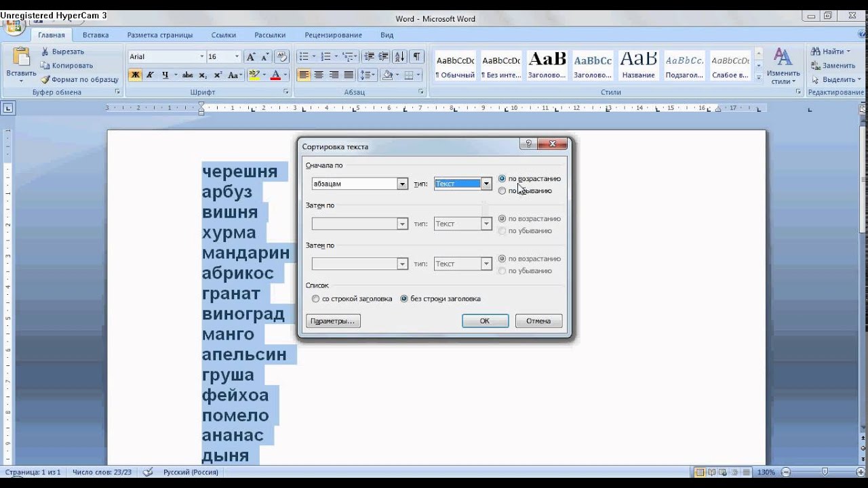This screenshot has width=868, height=488.
Task: Apply superscript formatting
Action: 218,75
